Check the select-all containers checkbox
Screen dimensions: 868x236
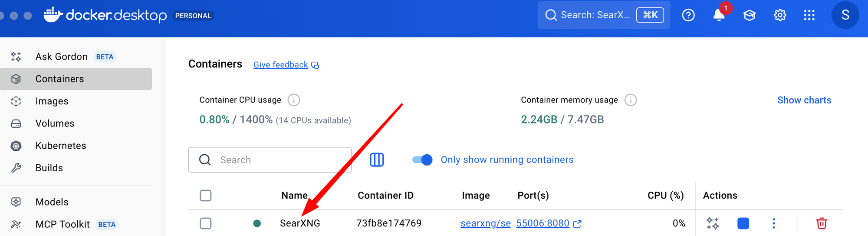click(206, 196)
